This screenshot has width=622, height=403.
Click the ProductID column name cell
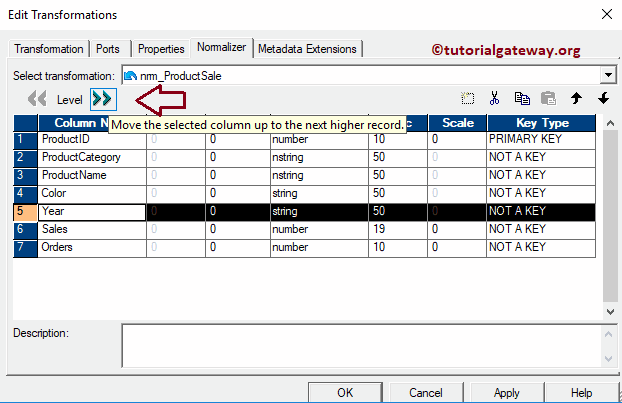(92, 140)
